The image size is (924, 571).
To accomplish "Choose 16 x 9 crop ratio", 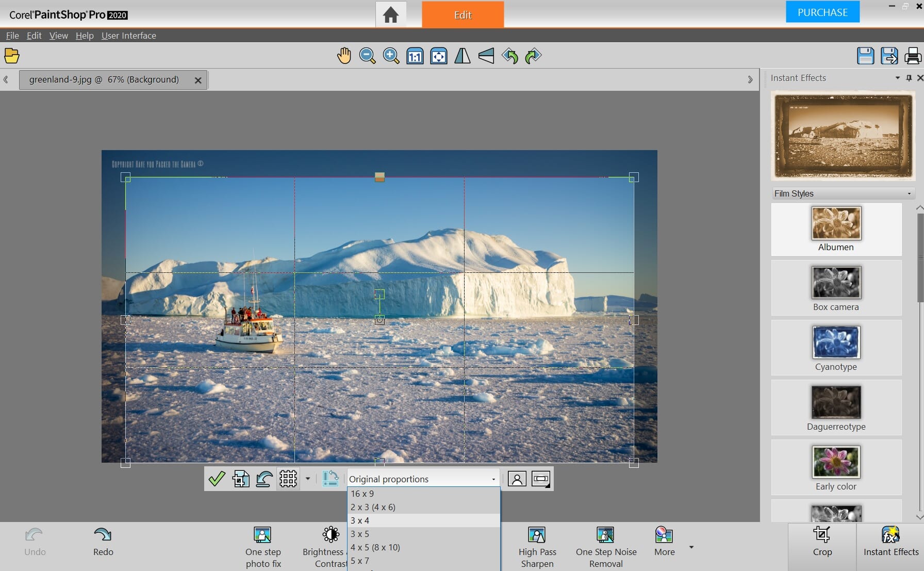I will [423, 494].
